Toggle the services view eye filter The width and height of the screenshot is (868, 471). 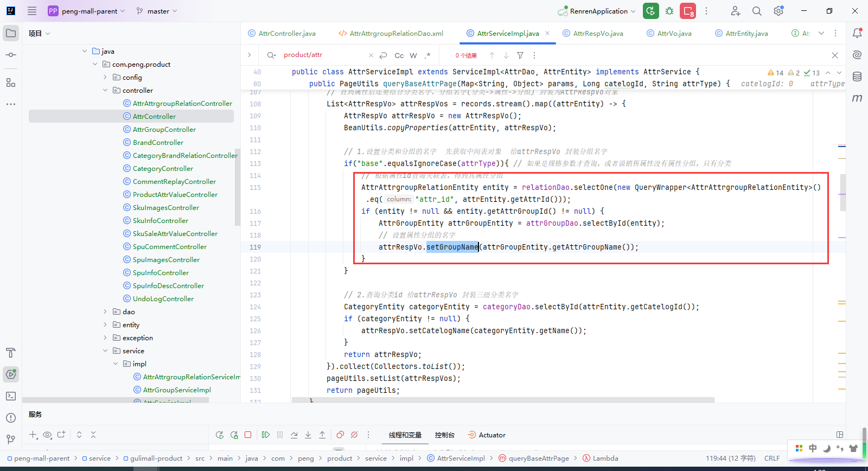pos(48,435)
